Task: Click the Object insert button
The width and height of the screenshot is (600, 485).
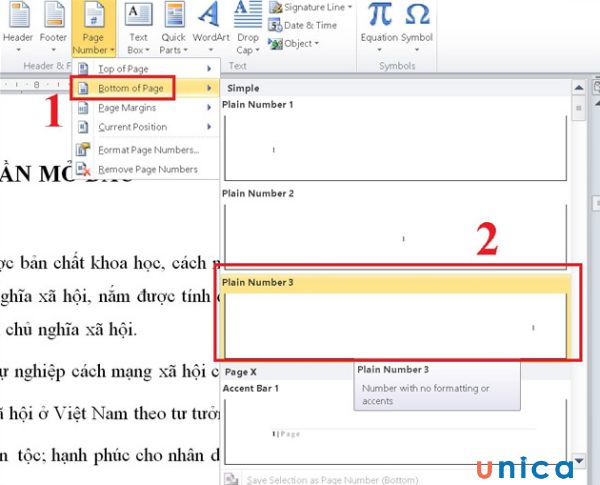Action: tap(293, 44)
